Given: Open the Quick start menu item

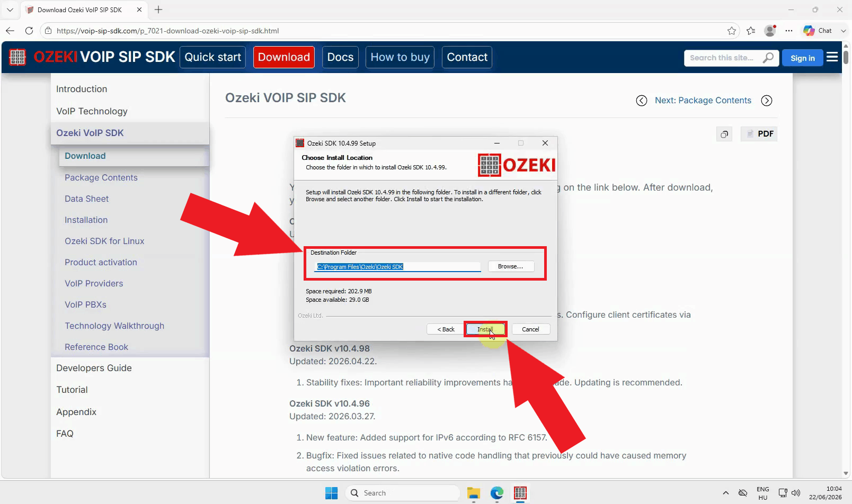Looking at the screenshot, I should point(213,57).
